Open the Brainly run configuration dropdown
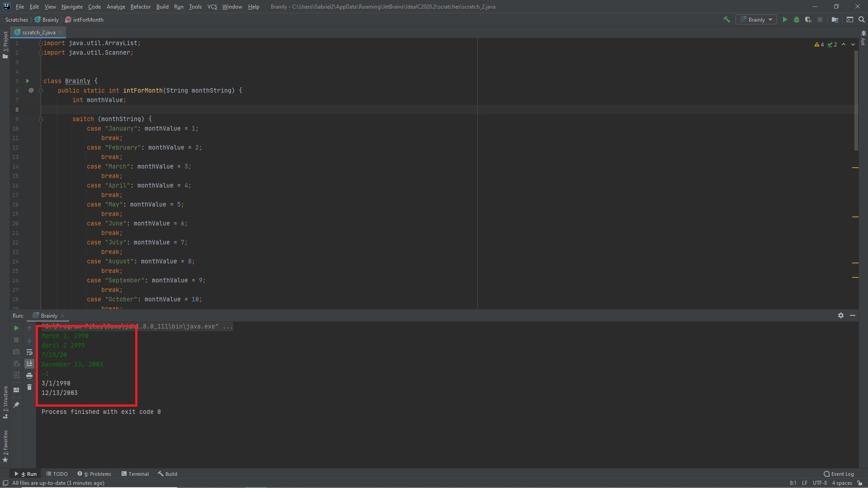This screenshot has width=868, height=488. (x=756, y=19)
